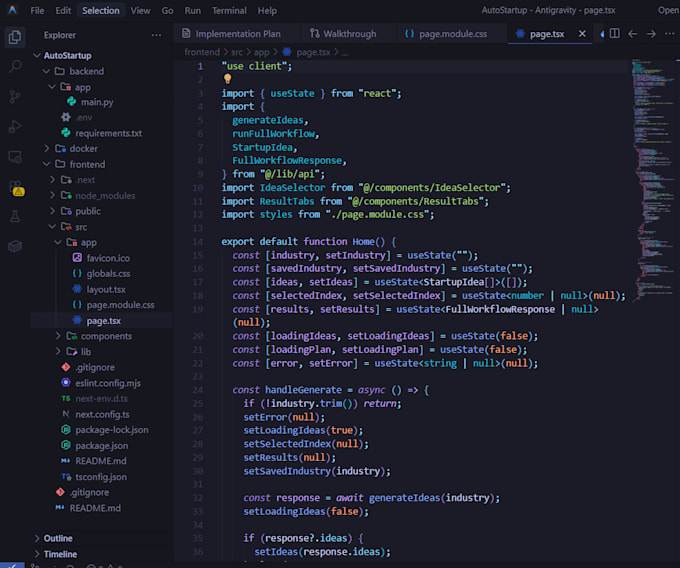
Task: Open the Run and Debug icon
Action: (15, 126)
